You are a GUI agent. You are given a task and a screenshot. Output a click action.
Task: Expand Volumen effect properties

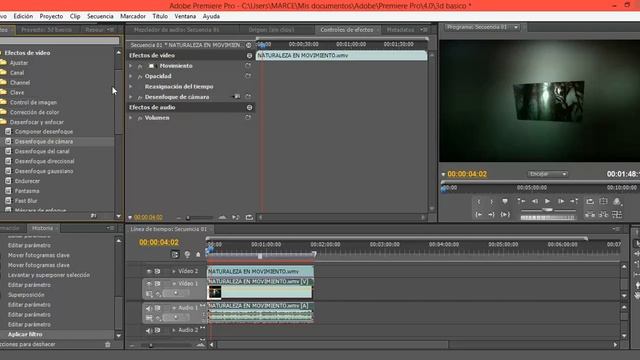(131, 118)
